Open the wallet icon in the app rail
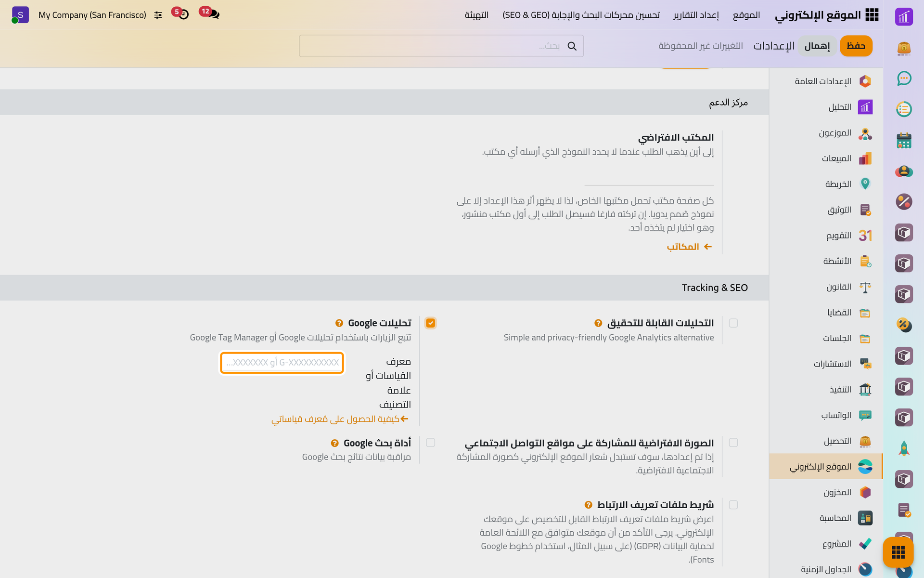The width and height of the screenshot is (924, 578). click(x=904, y=48)
